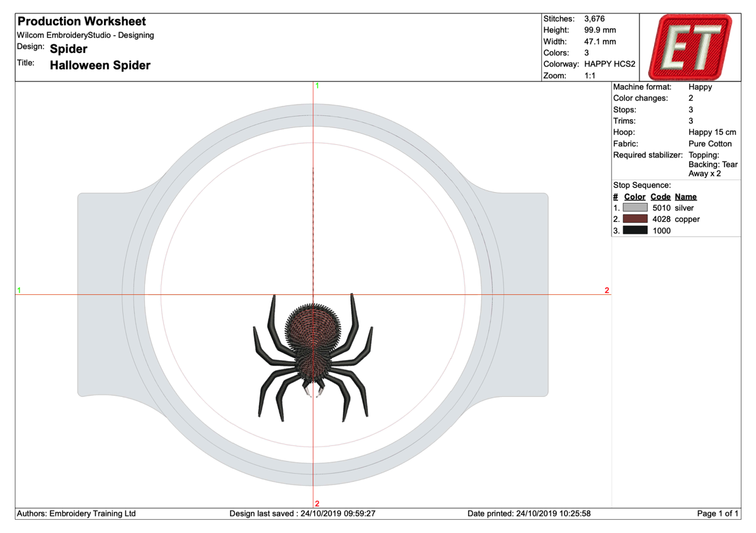
Task: Click the Colorway HAPPY HCS2 value
Action: point(610,64)
